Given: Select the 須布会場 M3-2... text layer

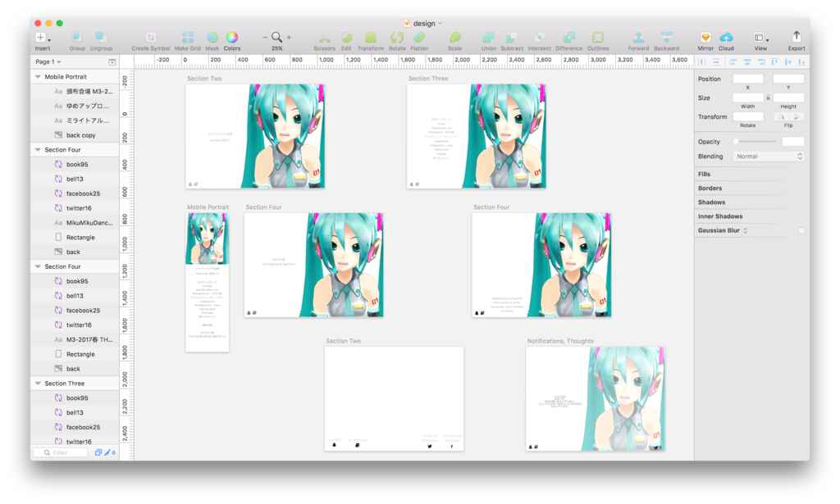Looking at the screenshot, I should coord(75,92).
